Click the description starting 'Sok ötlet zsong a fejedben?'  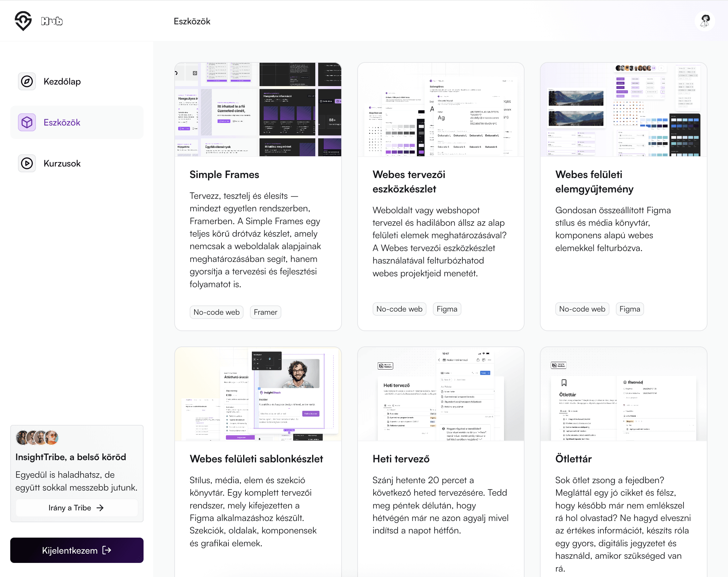[623, 524]
